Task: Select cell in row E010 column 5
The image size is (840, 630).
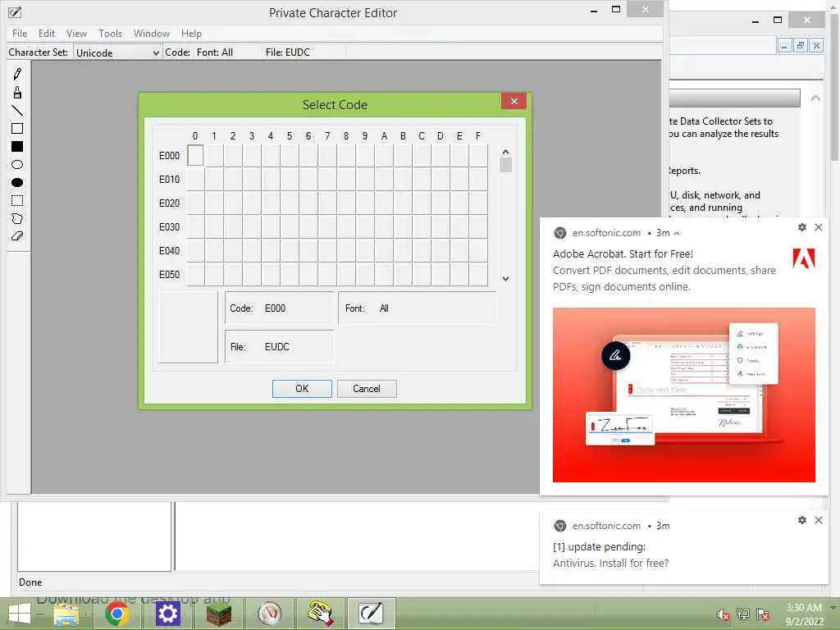Action: [x=290, y=180]
